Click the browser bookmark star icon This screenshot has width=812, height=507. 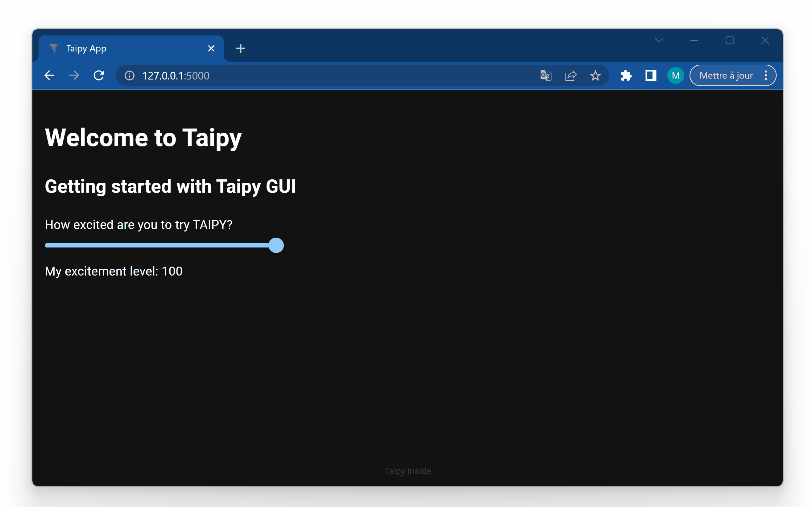[x=595, y=75]
